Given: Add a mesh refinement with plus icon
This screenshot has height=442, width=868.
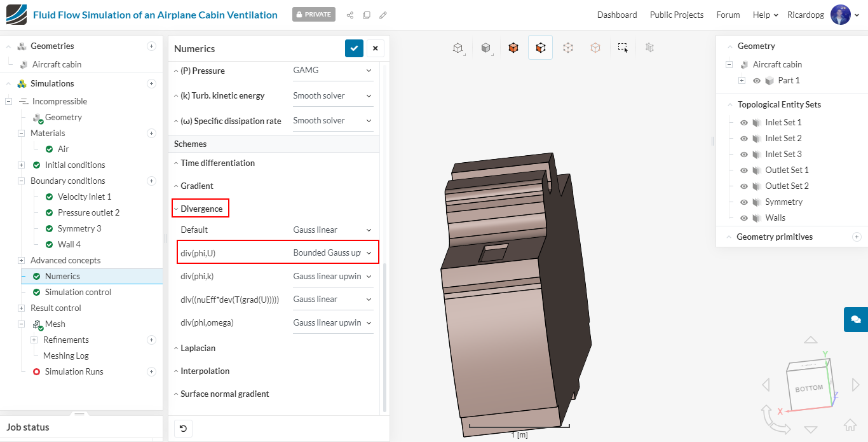Looking at the screenshot, I should coord(151,340).
